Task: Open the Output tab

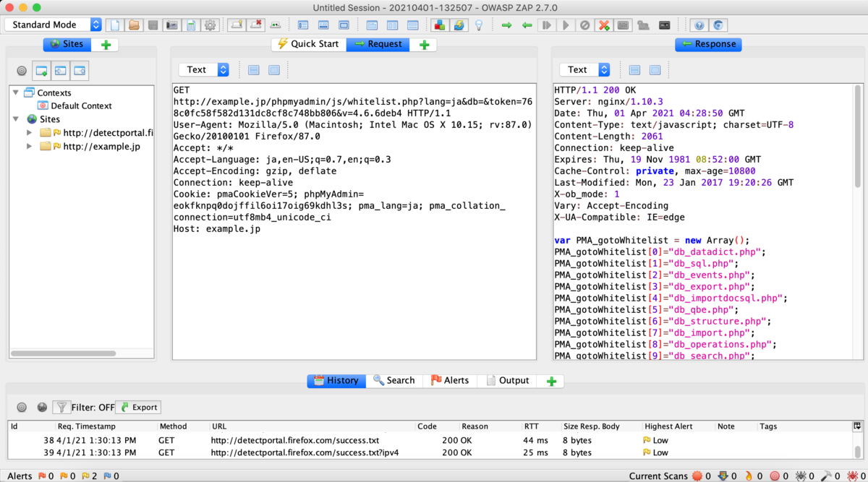Action: point(508,380)
